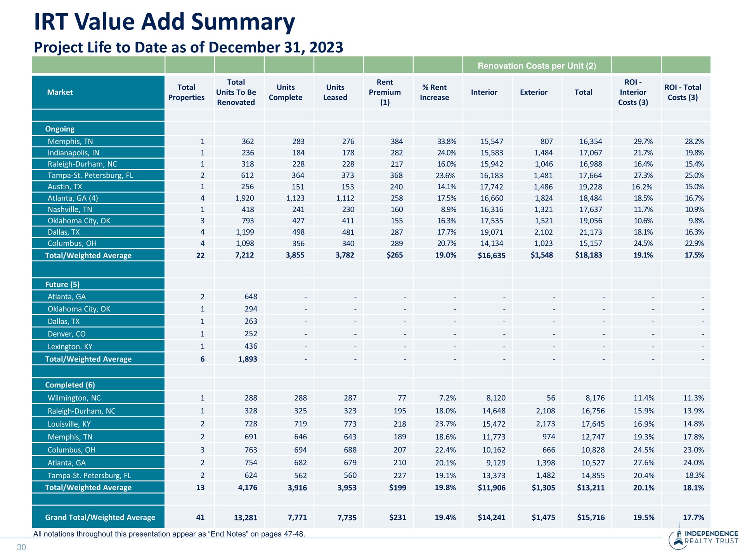Click completed total properties '13'

(200, 487)
